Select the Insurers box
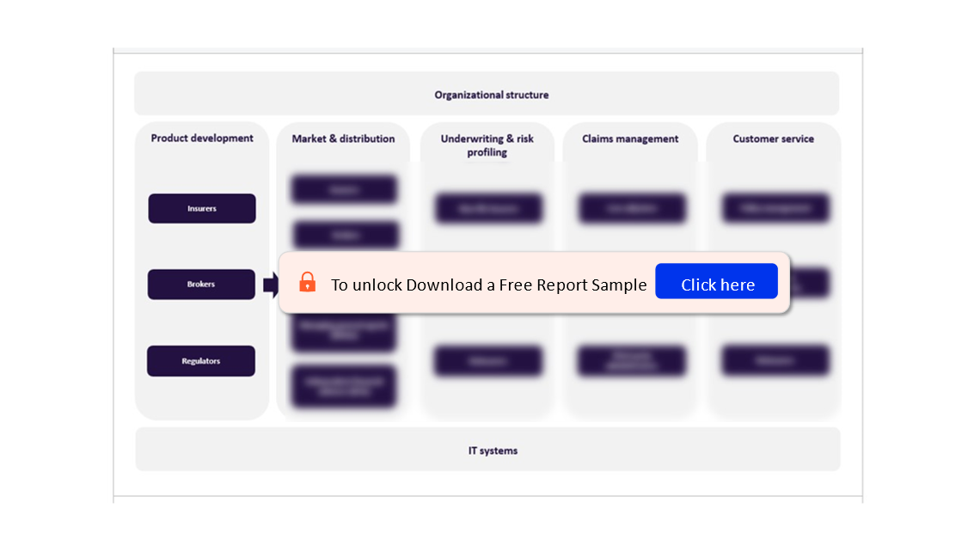980x551 pixels. click(x=202, y=208)
